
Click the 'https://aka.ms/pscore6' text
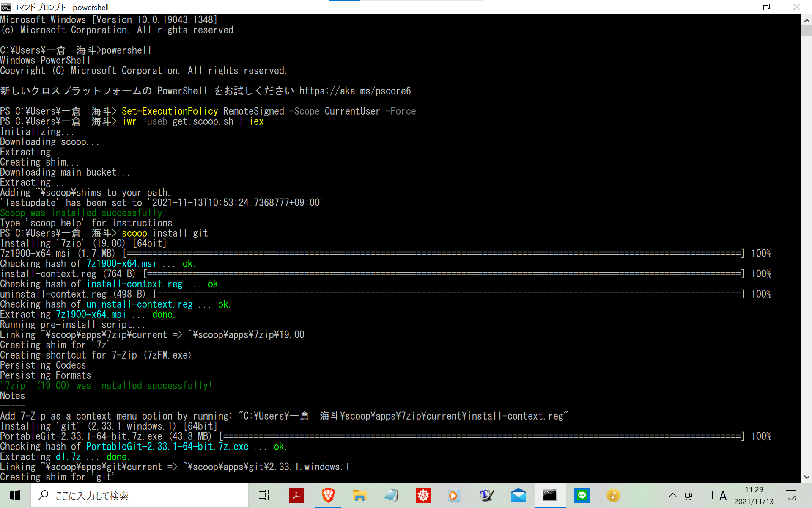pos(355,91)
